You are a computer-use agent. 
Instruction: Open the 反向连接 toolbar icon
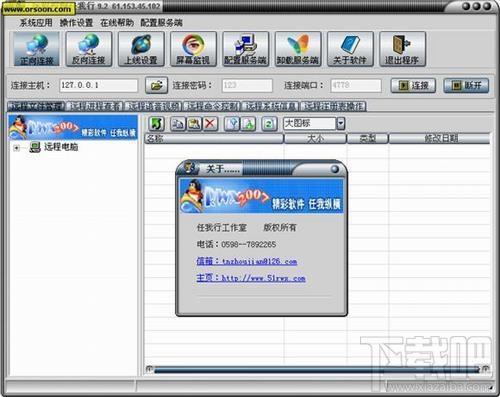tap(89, 49)
